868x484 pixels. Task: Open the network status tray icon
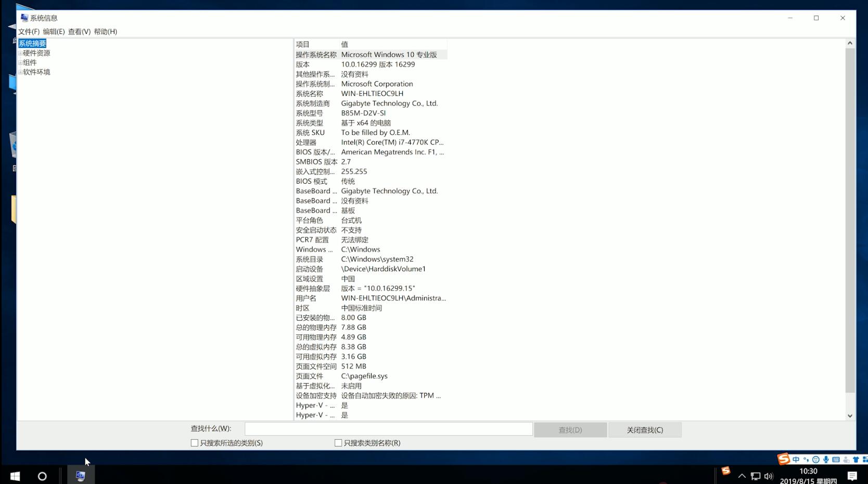coord(756,476)
